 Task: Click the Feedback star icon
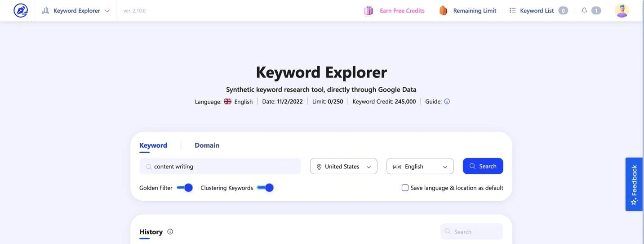(634, 202)
